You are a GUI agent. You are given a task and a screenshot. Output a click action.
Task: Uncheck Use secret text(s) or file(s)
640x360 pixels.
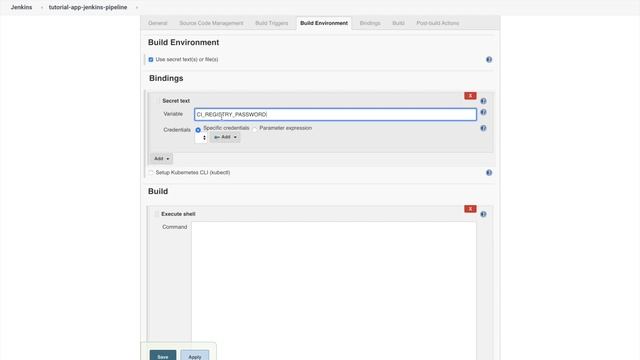(151, 60)
